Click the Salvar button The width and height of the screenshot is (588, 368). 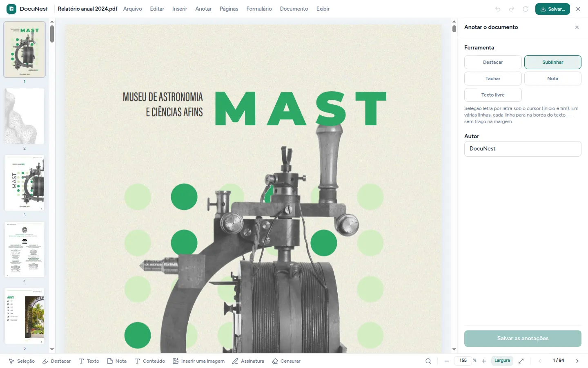pos(552,9)
